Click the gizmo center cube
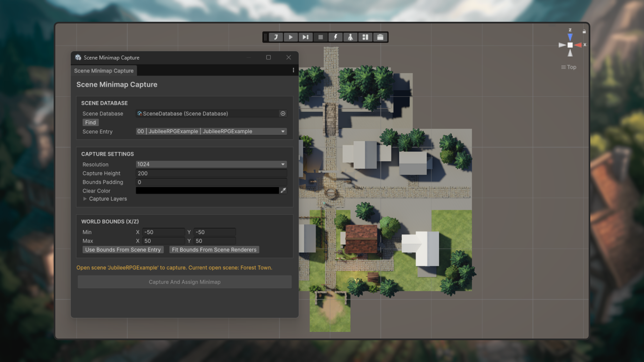 (x=570, y=45)
